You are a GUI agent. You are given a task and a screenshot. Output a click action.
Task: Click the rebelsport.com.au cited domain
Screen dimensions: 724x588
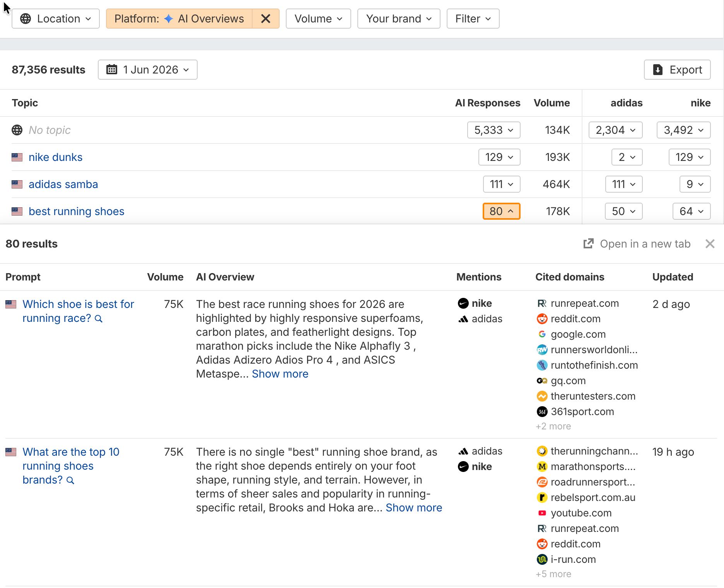pos(593,497)
